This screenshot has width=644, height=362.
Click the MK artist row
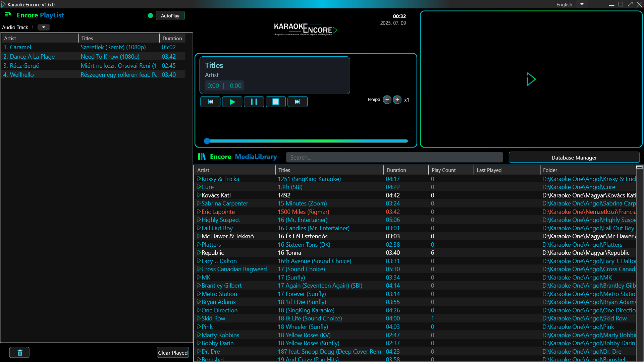(x=206, y=278)
